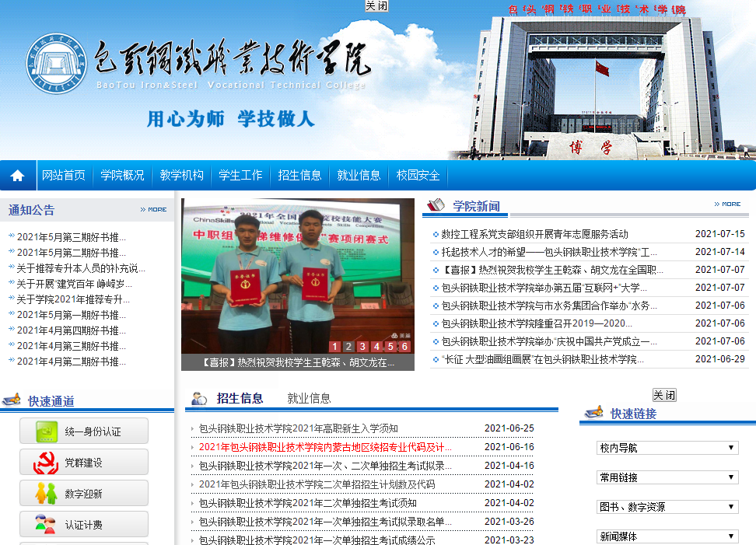Open the 认证计费 quick access button
This screenshot has height=545, width=756.
84,525
